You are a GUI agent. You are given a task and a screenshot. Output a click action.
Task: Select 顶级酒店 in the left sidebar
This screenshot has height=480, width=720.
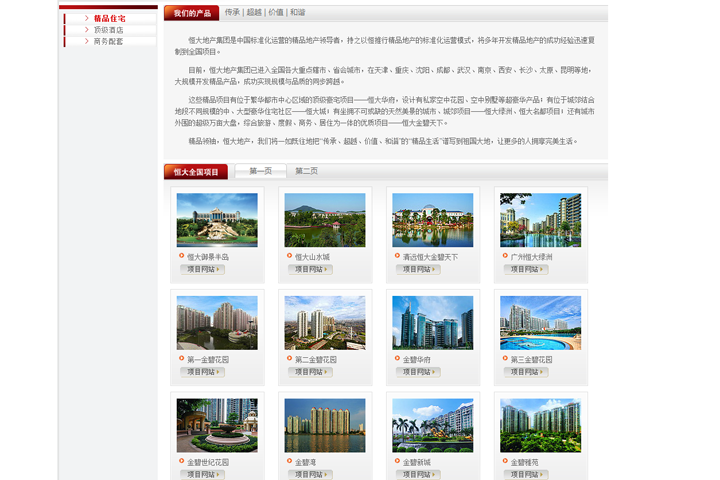coord(109,30)
